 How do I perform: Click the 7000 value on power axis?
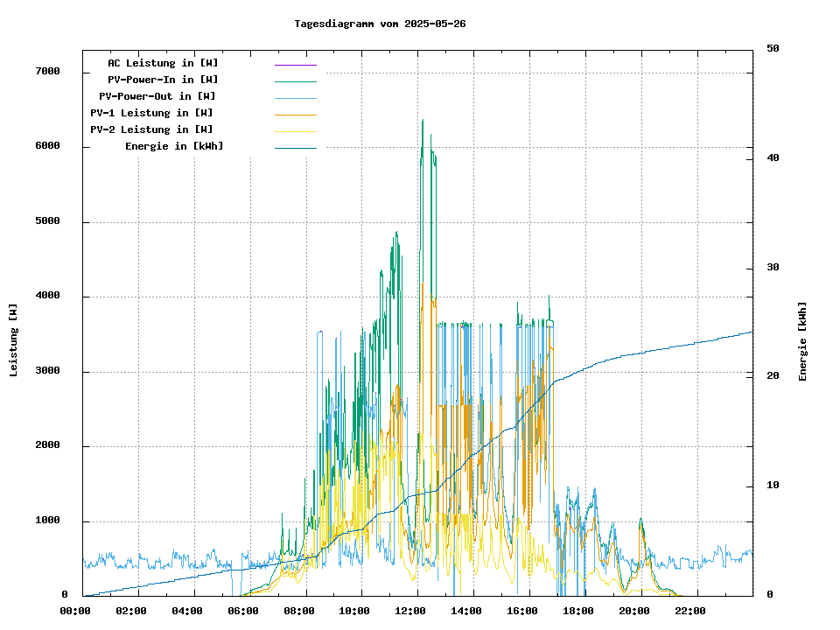tap(47, 72)
